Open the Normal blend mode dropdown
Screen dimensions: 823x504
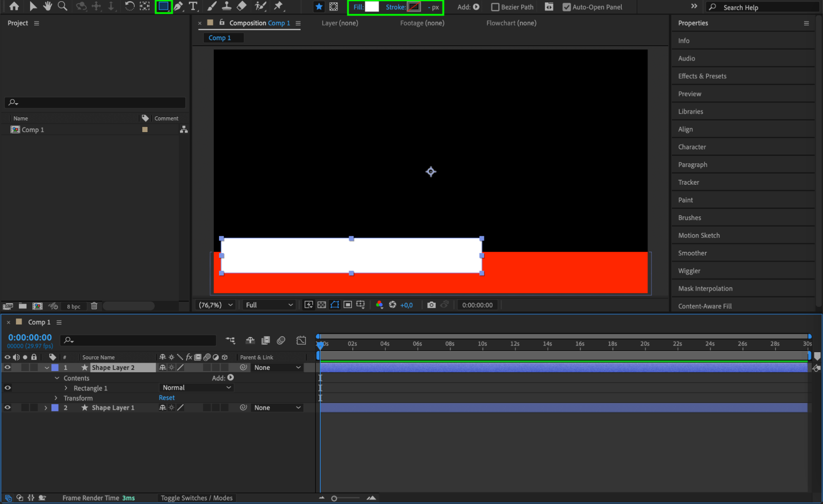coord(196,388)
